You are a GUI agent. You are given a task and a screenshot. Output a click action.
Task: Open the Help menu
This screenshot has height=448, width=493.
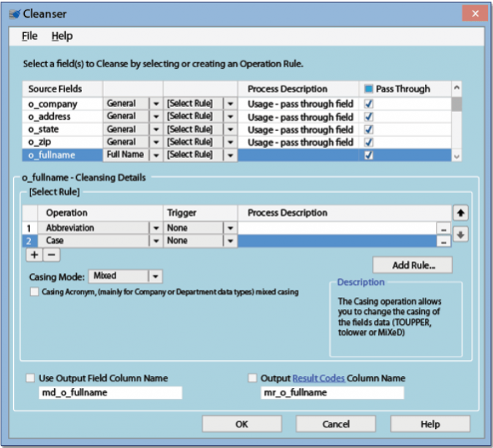[62, 36]
